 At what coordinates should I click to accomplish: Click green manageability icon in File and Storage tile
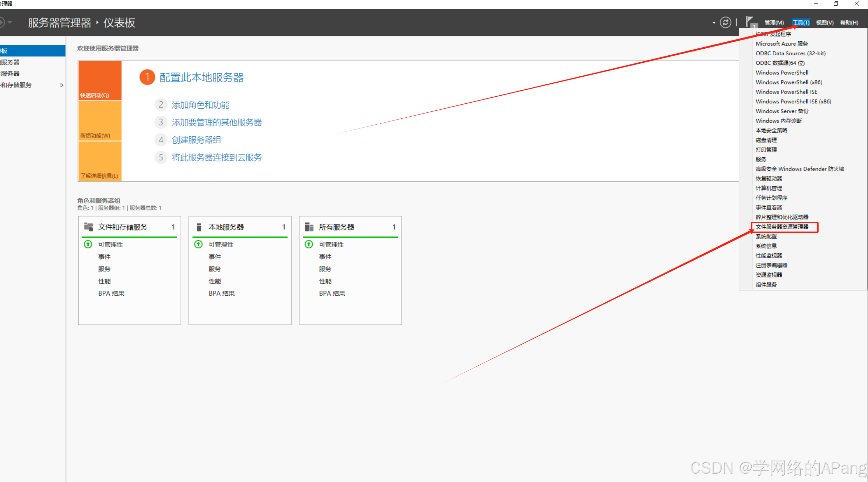[88, 244]
